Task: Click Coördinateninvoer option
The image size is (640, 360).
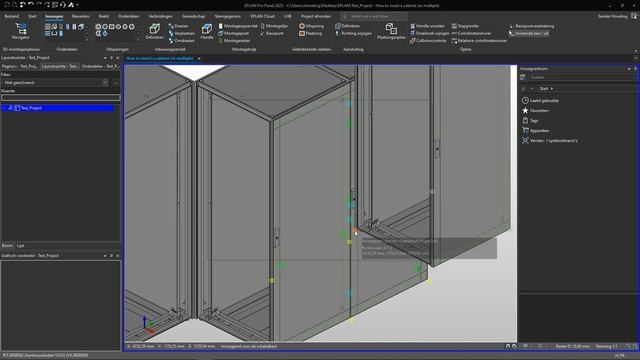Action: pos(471,33)
